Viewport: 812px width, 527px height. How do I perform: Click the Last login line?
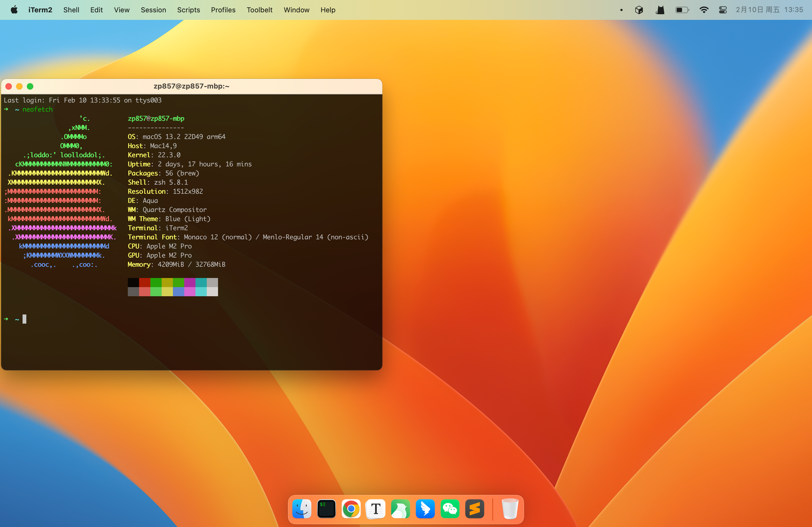coord(82,100)
